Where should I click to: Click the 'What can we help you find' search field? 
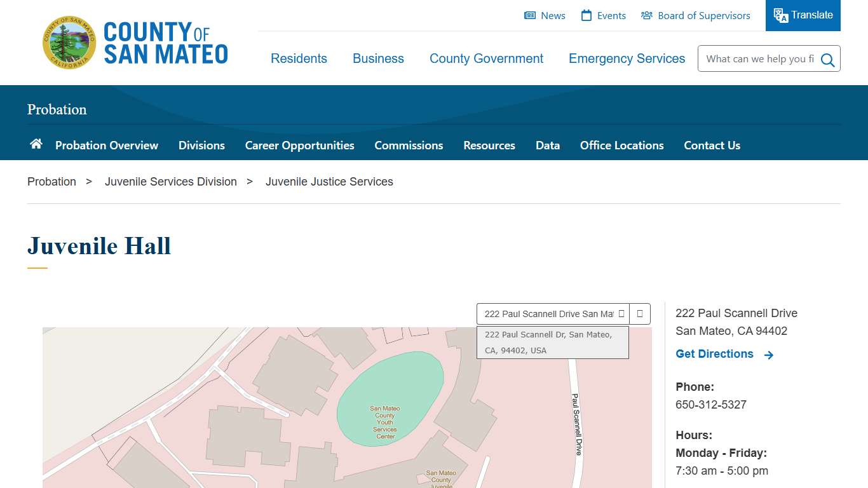(x=759, y=59)
